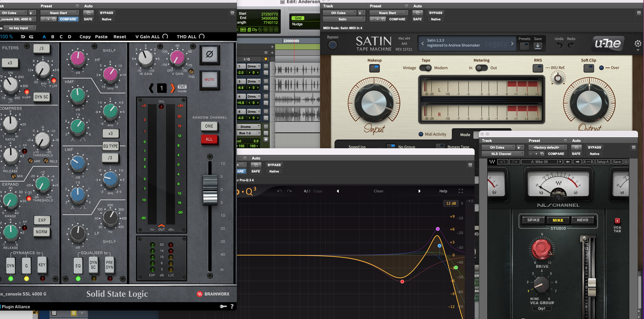The height and width of the screenshot is (319, 644).
Task: Click the u-he logo in Satin
Action: point(608,44)
